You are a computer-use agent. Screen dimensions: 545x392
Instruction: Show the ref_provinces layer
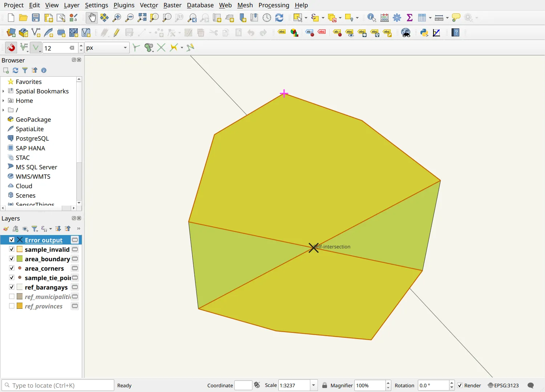point(12,306)
